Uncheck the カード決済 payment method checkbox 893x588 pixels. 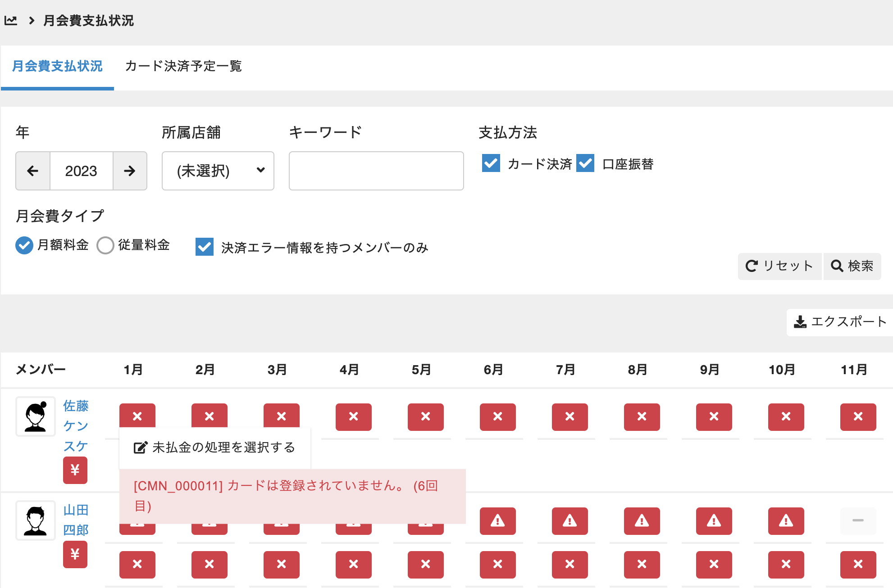[491, 163]
